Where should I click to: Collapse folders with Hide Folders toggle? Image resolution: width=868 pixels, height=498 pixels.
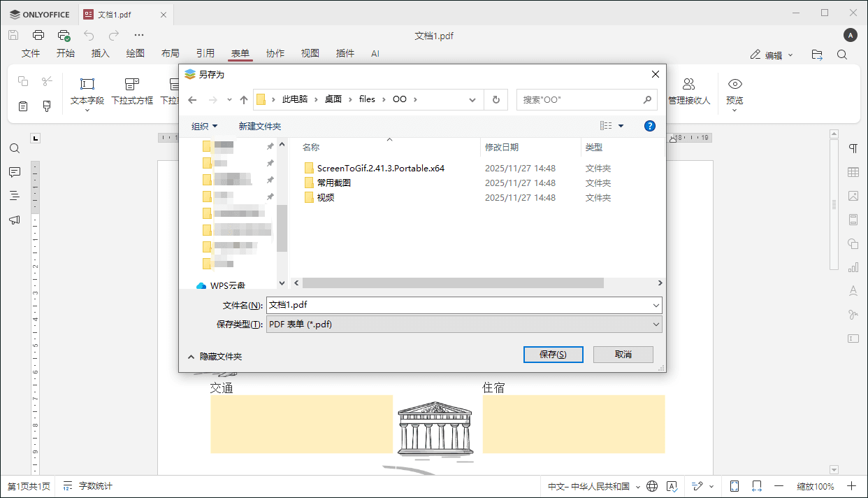tap(215, 356)
